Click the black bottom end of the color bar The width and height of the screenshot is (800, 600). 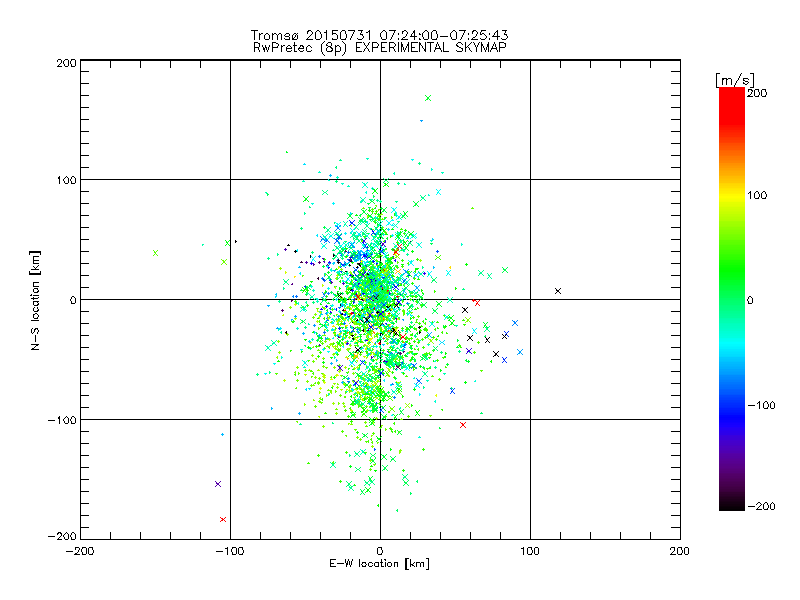732,505
